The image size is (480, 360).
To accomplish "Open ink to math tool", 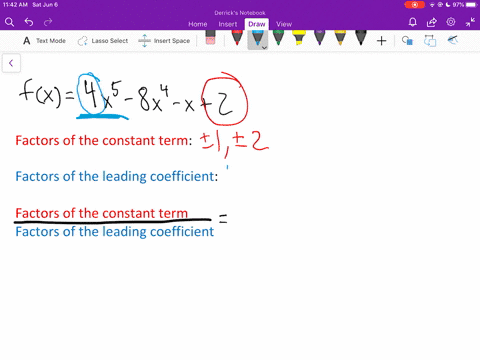I will [x=452, y=40].
